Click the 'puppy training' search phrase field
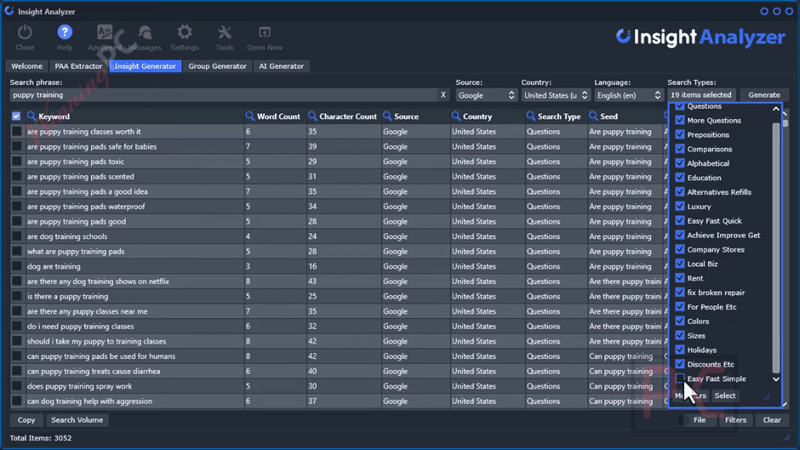This screenshot has width=800, height=450. pyautogui.click(x=223, y=95)
